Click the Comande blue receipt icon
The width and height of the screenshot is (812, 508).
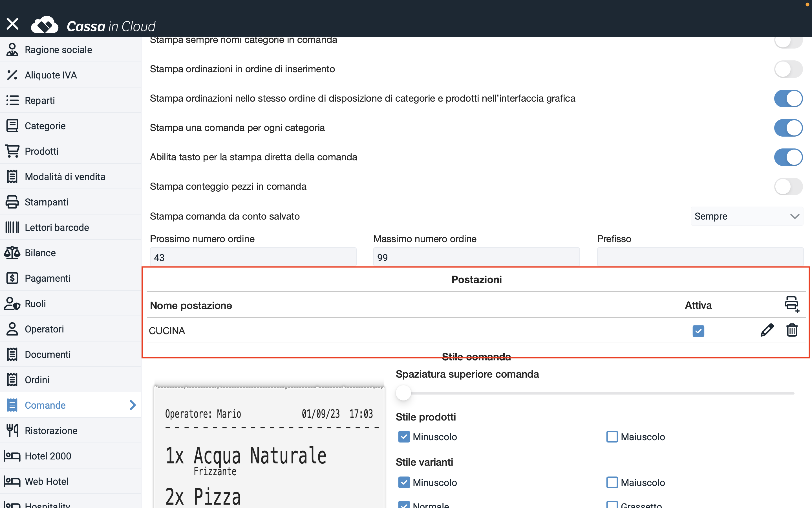point(12,405)
